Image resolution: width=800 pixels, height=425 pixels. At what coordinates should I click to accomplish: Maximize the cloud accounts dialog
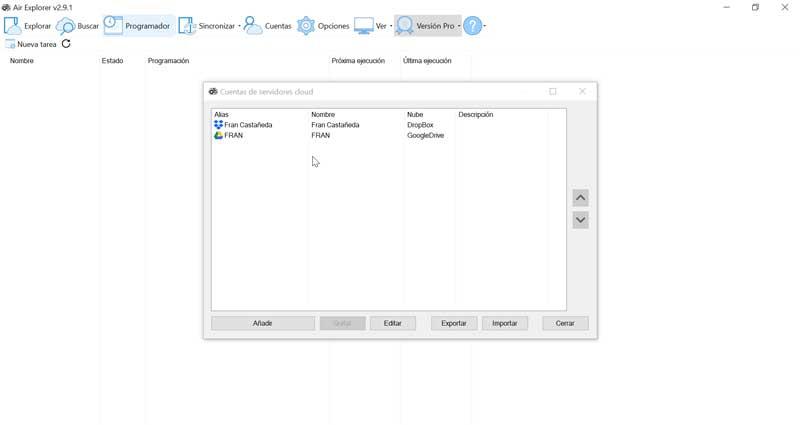coord(553,91)
